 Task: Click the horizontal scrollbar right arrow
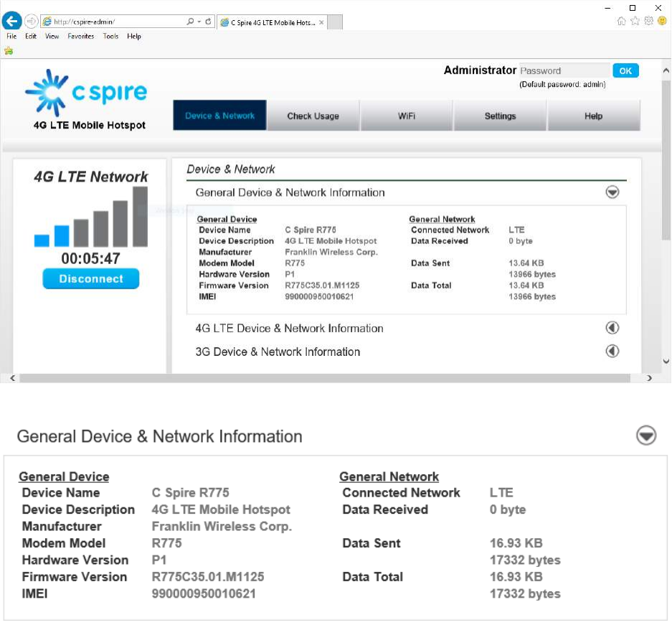(x=649, y=378)
